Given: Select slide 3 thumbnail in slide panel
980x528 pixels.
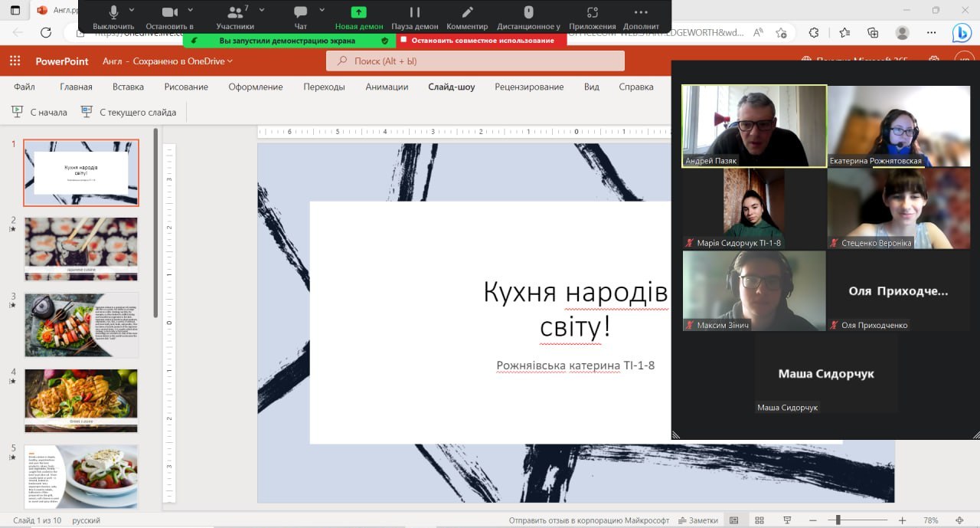Looking at the screenshot, I should [81, 324].
